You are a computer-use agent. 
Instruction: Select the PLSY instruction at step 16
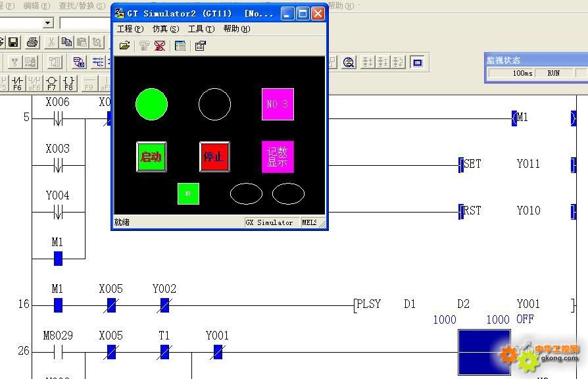pyautogui.click(x=368, y=304)
